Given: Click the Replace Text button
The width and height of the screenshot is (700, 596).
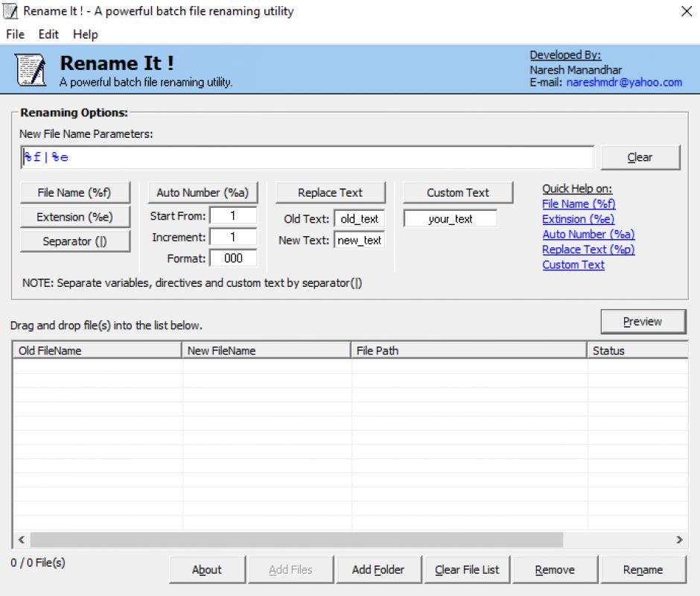Looking at the screenshot, I should 330,192.
